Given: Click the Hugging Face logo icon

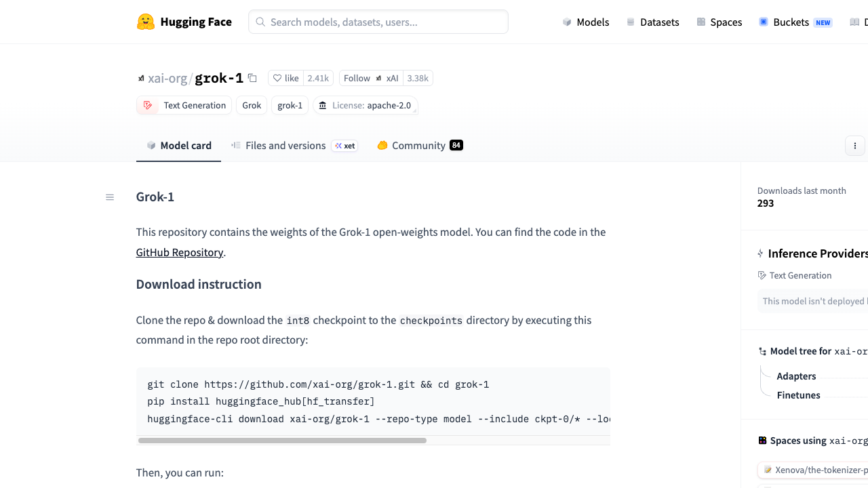Looking at the screenshot, I should pyautogui.click(x=145, y=22).
